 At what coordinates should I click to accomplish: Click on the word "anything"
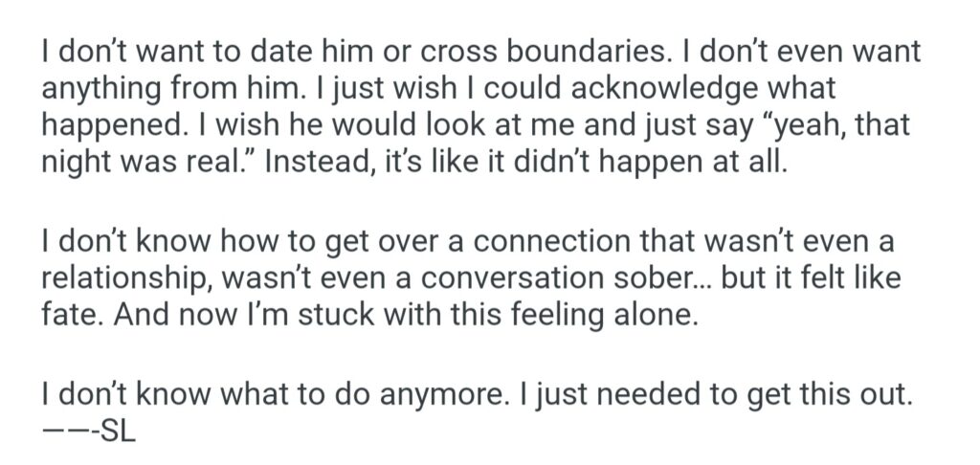click(x=103, y=89)
